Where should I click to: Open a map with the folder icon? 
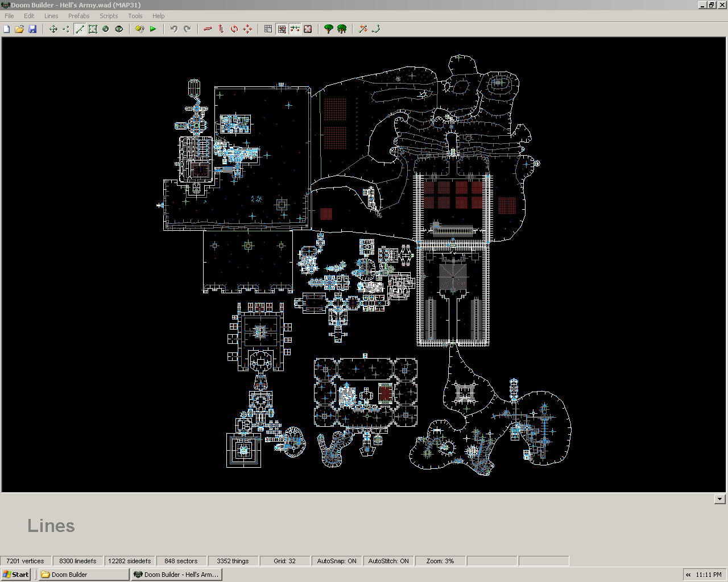[x=19, y=29]
